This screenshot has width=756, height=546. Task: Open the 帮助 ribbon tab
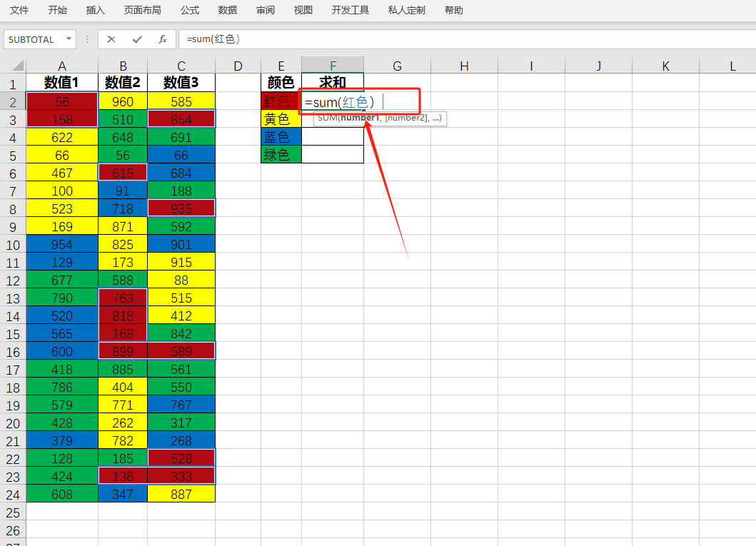point(454,10)
